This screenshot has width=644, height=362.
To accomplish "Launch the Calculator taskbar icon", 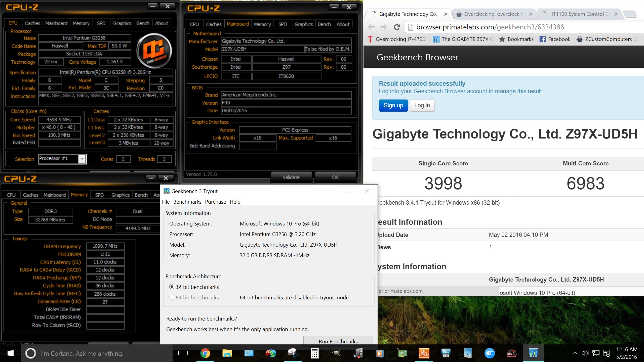I will coord(314,353).
